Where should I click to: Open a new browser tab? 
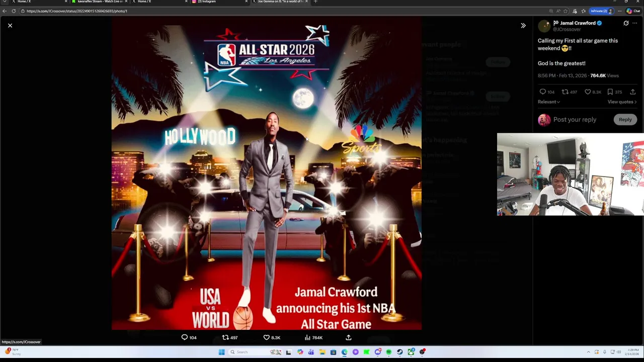tap(315, 2)
